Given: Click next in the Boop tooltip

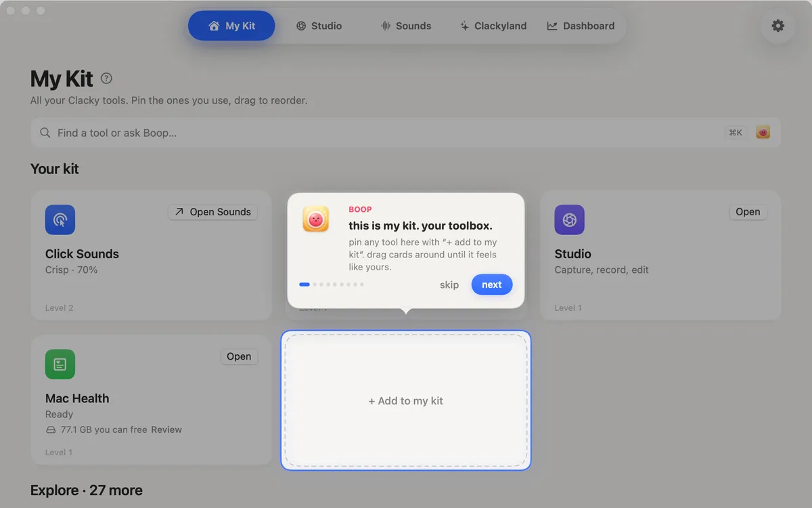Looking at the screenshot, I should point(492,284).
